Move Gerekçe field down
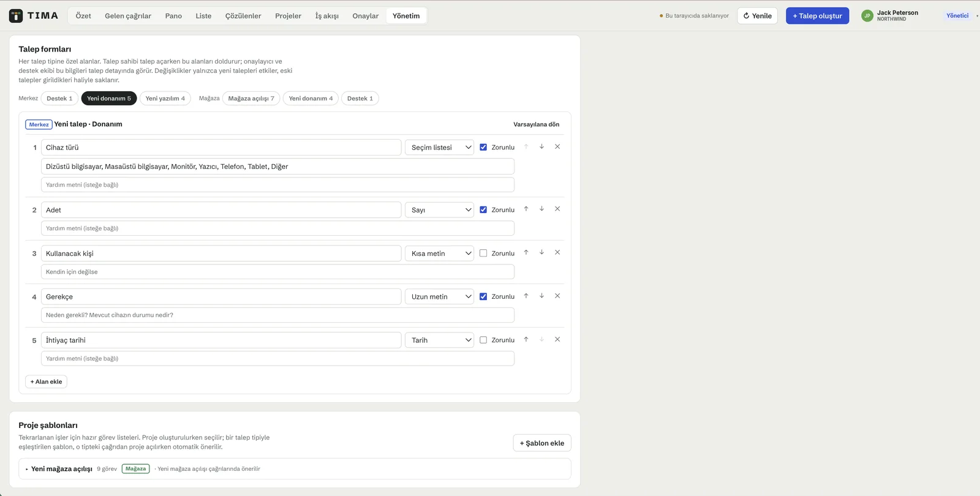Viewport: 980px width, 496px height. pyautogui.click(x=541, y=296)
